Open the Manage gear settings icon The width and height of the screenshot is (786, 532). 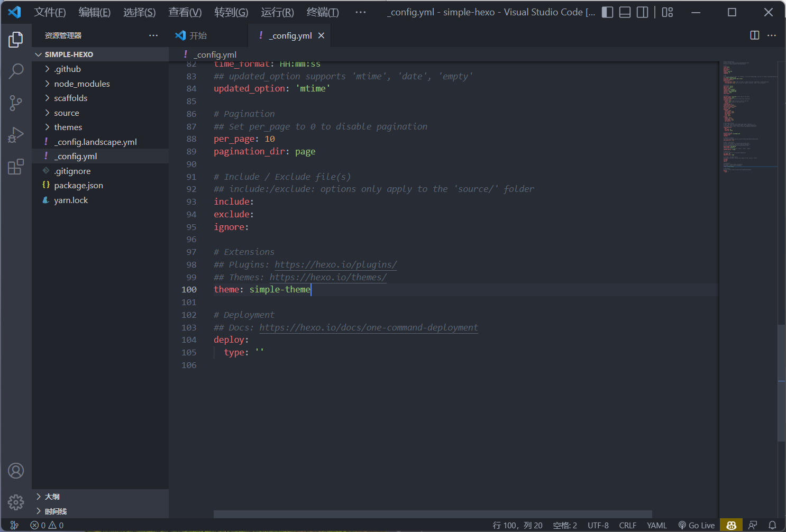point(16,502)
